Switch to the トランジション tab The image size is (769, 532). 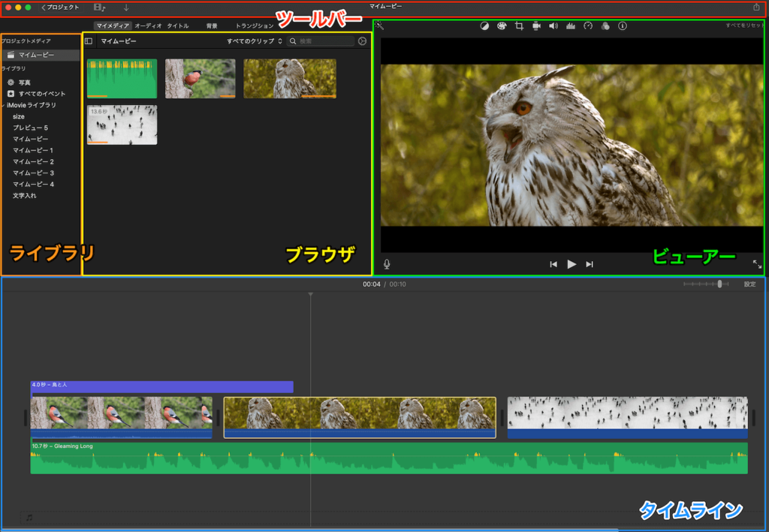coord(255,26)
